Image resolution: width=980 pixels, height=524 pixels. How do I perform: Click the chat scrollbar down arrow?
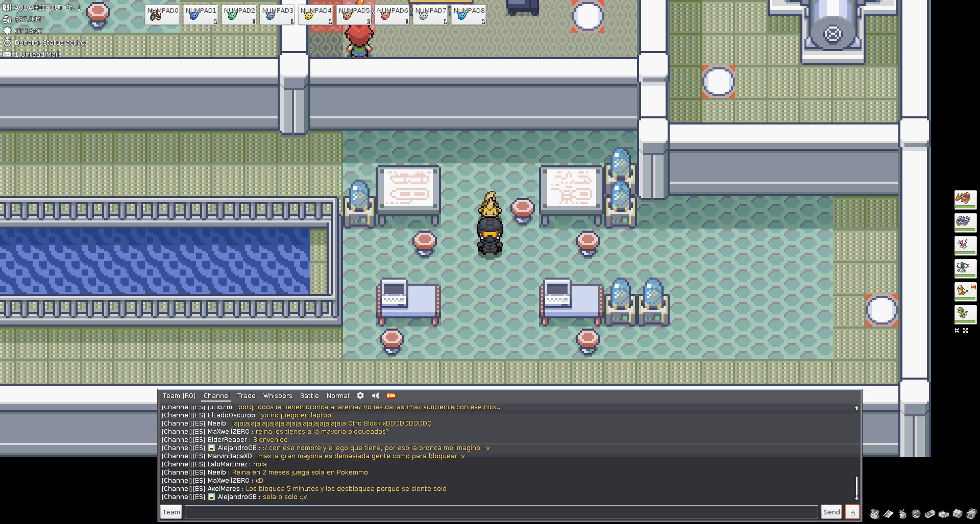tap(856, 498)
